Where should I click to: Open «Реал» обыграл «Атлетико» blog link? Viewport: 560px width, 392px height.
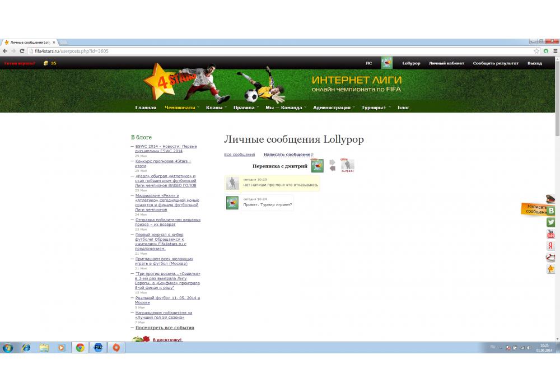(165, 181)
